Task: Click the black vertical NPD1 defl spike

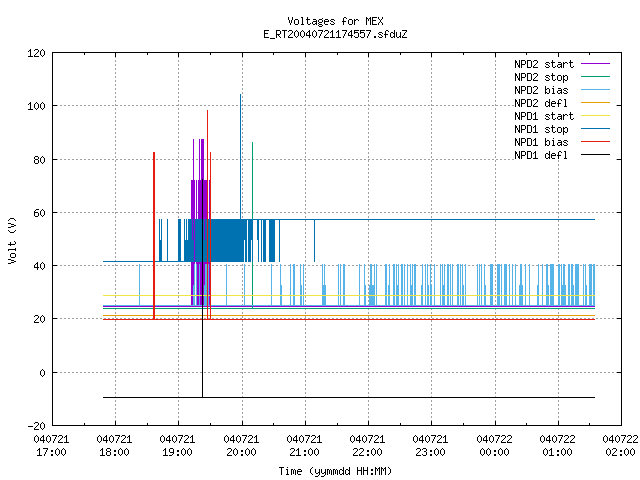Action: click(x=202, y=286)
